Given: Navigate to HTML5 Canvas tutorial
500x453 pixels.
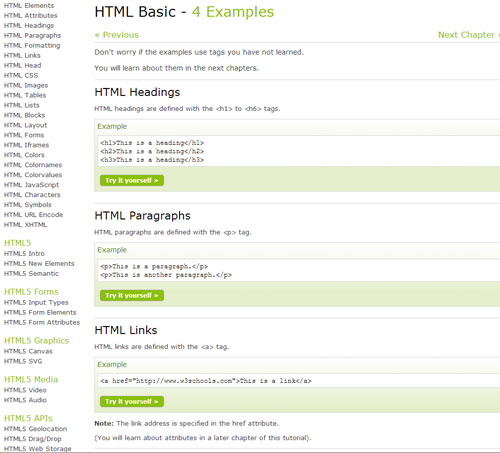Looking at the screenshot, I should coord(28,351).
